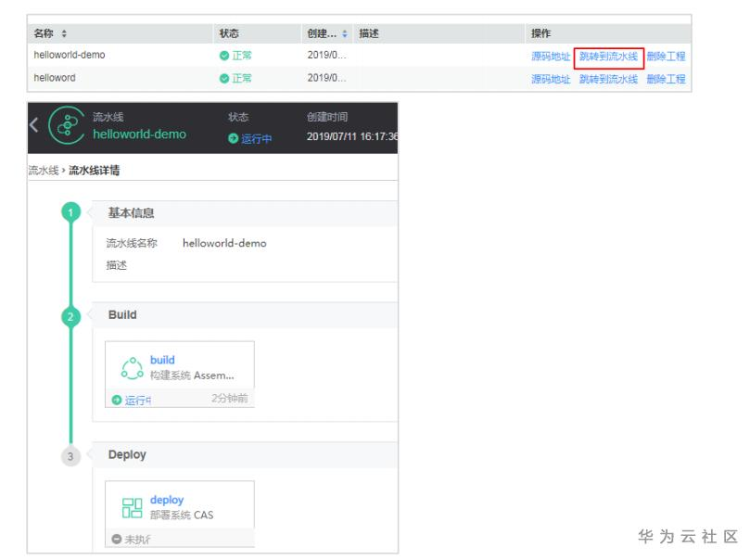Click the 流水线 breadcrumb link
750x560 pixels.
44,171
